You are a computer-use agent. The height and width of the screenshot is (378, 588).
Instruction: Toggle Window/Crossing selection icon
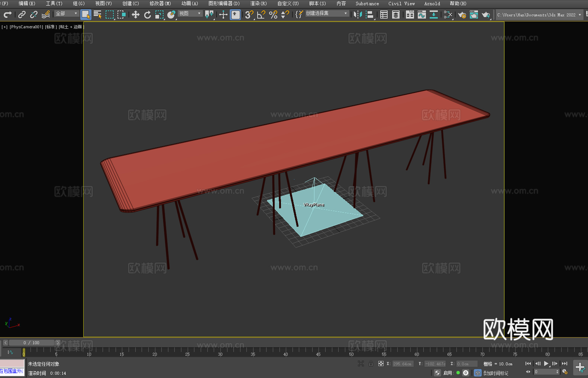click(x=122, y=14)
